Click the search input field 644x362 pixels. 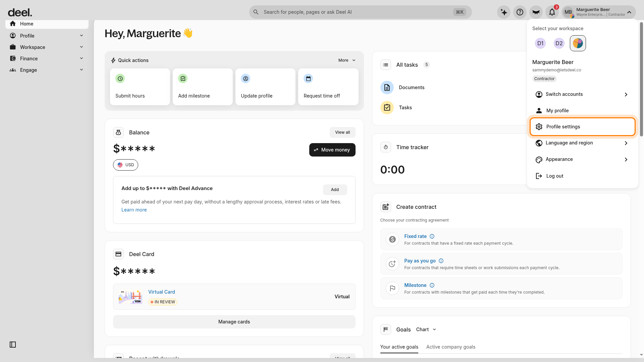point(360,12)
